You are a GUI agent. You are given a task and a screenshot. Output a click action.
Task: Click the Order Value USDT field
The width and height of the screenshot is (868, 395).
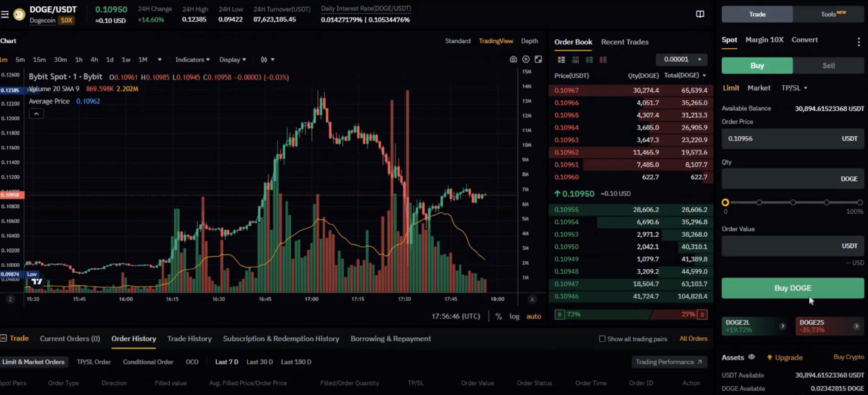pos(792,246)
